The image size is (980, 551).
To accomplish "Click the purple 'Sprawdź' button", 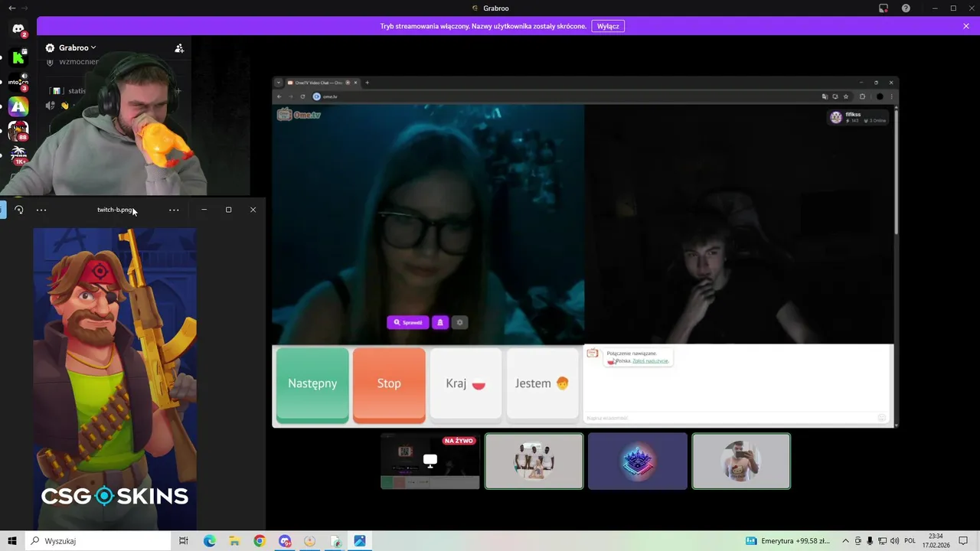I will coord(409,322).
